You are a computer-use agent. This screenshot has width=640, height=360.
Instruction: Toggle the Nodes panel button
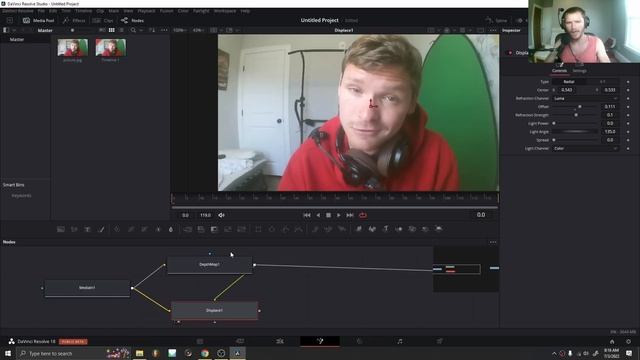pyautogui.click(x=132, y=20)
